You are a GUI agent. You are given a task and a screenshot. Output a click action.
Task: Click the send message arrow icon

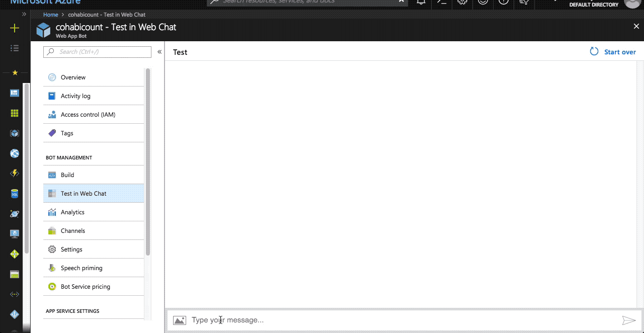[629, 320]
